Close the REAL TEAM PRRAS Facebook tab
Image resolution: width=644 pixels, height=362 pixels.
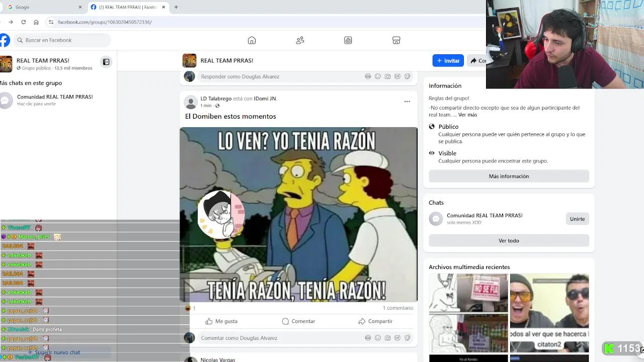point(164,7)
